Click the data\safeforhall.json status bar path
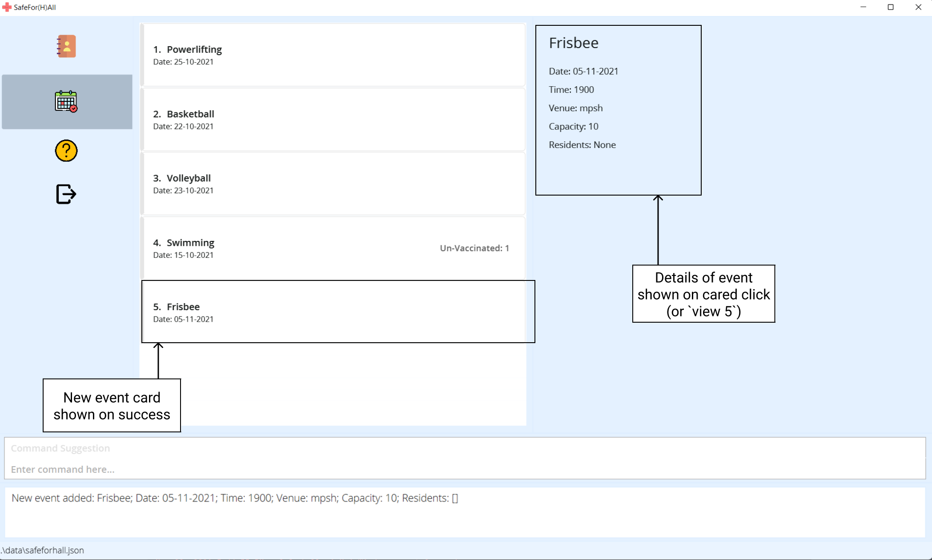The image size is (932, 560). (42, 550)
